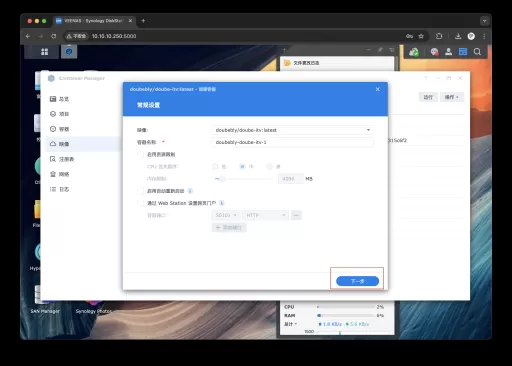Click the blue Next button in dialog
512x366 pixels.
point(357,281)
